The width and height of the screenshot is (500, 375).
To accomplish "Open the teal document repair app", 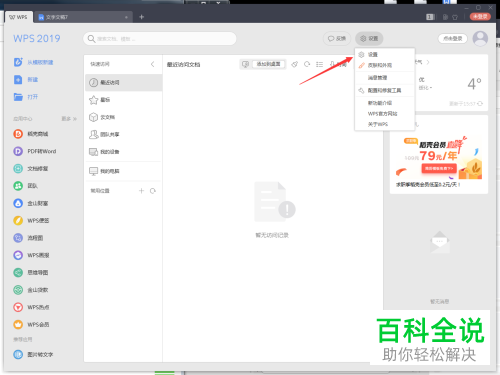I will point(31,168).
